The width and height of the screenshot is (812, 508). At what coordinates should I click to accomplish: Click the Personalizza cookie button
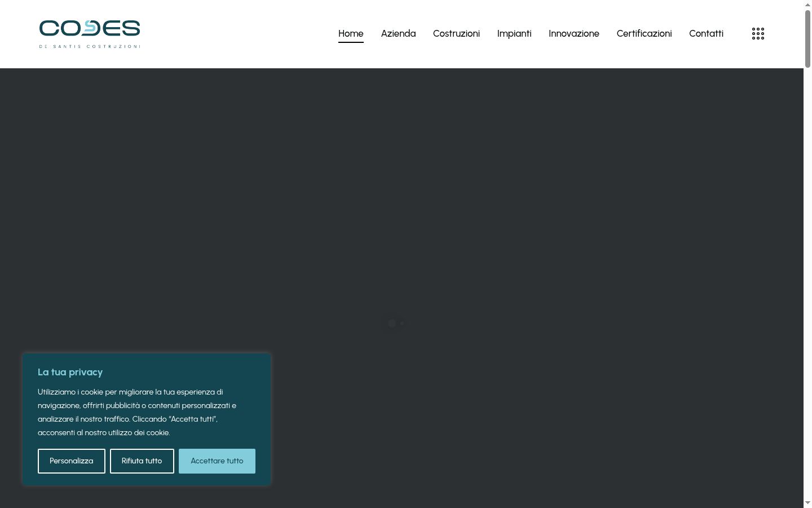coord(72,461)
